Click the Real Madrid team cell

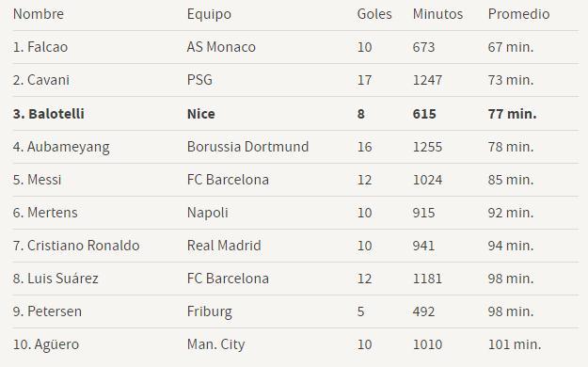click(224, 246)
